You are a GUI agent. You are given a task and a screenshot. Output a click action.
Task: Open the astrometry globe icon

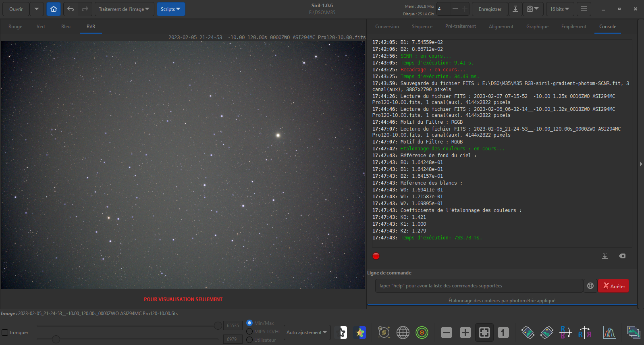pos(403,333)
